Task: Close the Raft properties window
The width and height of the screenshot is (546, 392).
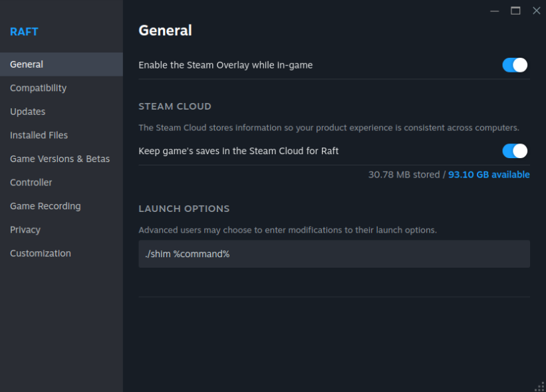Action: 536,11
